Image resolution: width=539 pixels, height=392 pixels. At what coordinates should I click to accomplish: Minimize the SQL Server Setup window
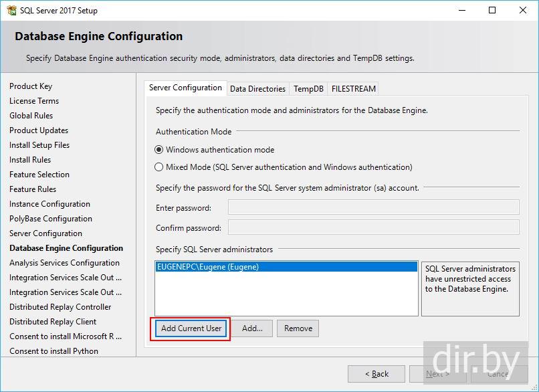click(462, 10)
